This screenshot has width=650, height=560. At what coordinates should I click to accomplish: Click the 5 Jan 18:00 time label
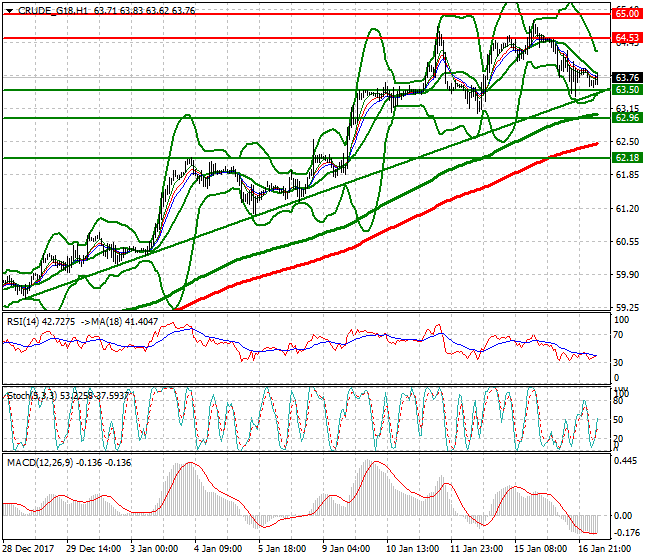click(x=282, y=548)
